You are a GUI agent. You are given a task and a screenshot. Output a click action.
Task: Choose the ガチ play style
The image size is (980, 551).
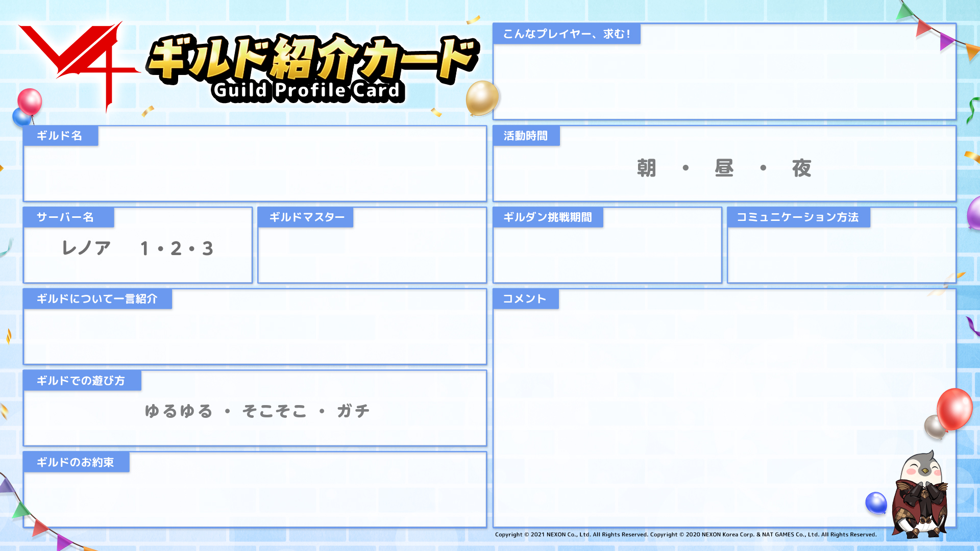pos(353,411)
